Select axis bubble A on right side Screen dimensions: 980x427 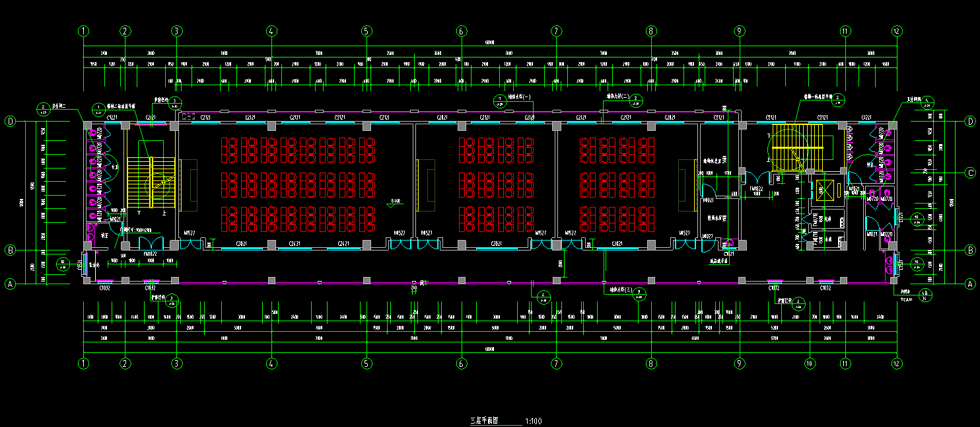970,284
